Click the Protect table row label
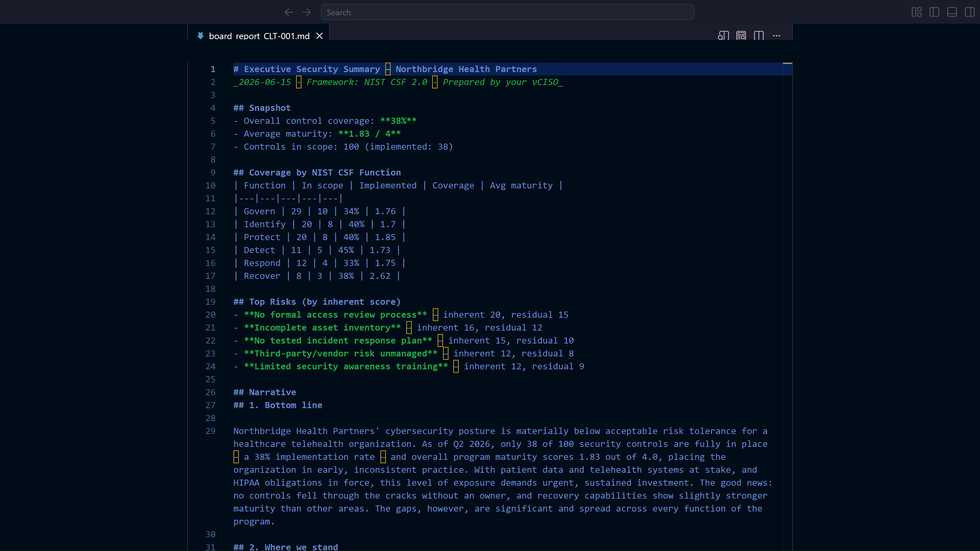 [262, 237]
